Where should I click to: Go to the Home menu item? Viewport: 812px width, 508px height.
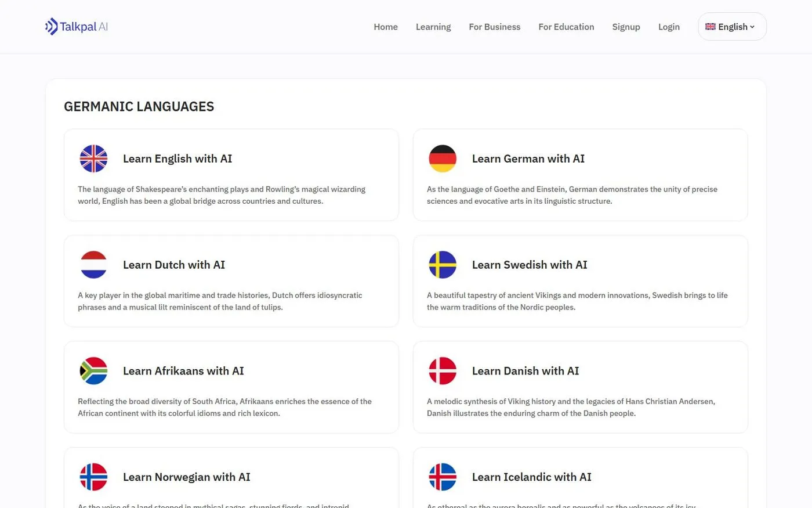[386, 27]
